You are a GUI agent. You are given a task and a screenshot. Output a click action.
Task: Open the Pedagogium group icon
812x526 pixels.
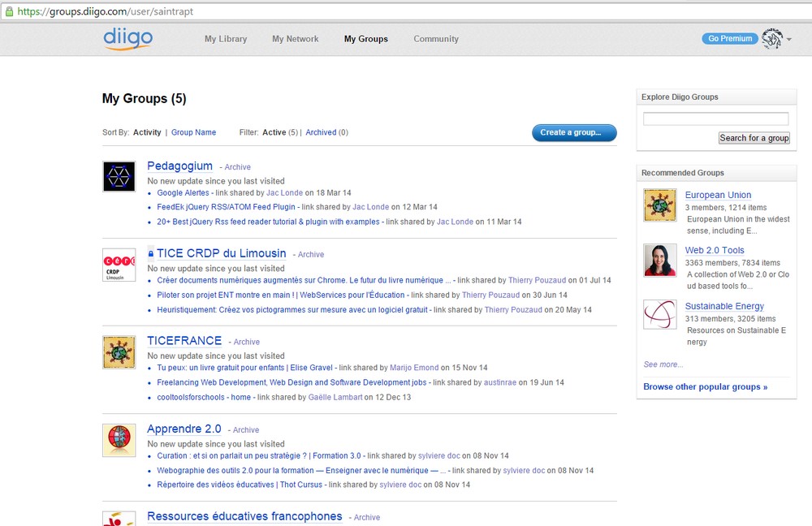pyautogui.click(x=119, y=176)
